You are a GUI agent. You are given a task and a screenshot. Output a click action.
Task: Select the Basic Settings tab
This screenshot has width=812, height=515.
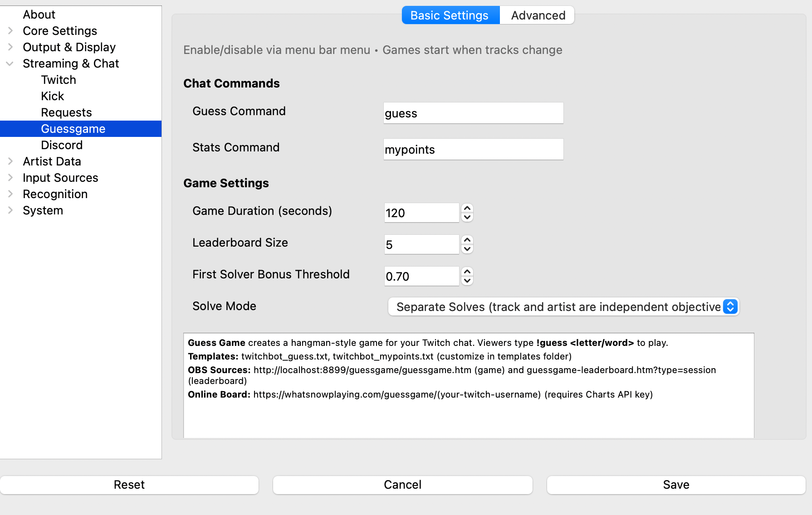click(450, 15)
